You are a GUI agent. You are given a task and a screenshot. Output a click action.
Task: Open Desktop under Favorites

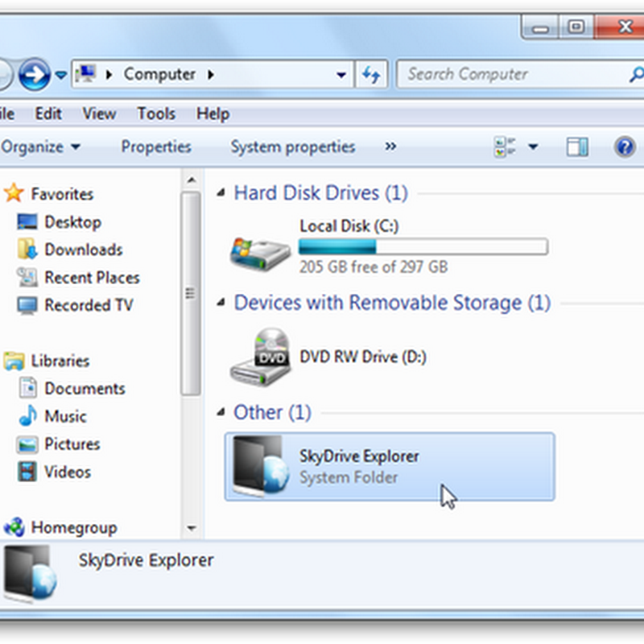coord(72,222)
